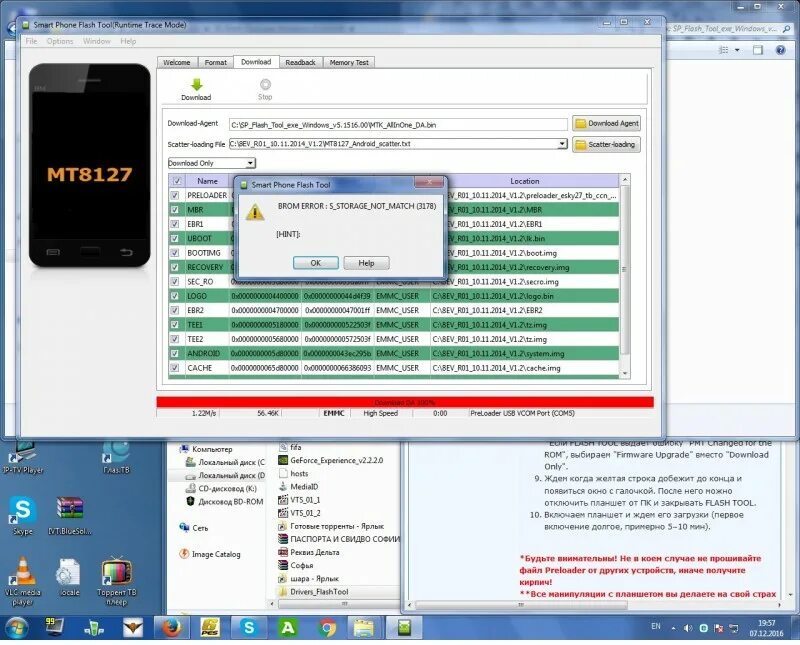Viewport: 800px width, 645px height.
Task: Click the Skype taskbar icon
Action: tap(249, 628)
